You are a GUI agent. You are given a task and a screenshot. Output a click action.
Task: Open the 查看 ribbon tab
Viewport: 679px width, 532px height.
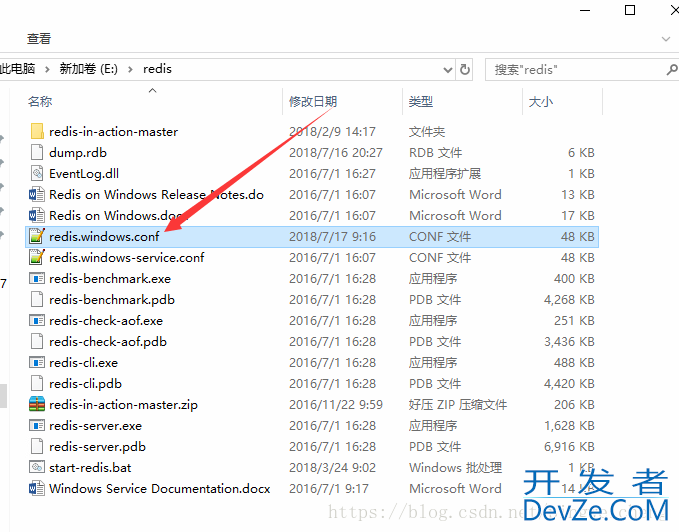pyautogui.click(x=39, y=39)
